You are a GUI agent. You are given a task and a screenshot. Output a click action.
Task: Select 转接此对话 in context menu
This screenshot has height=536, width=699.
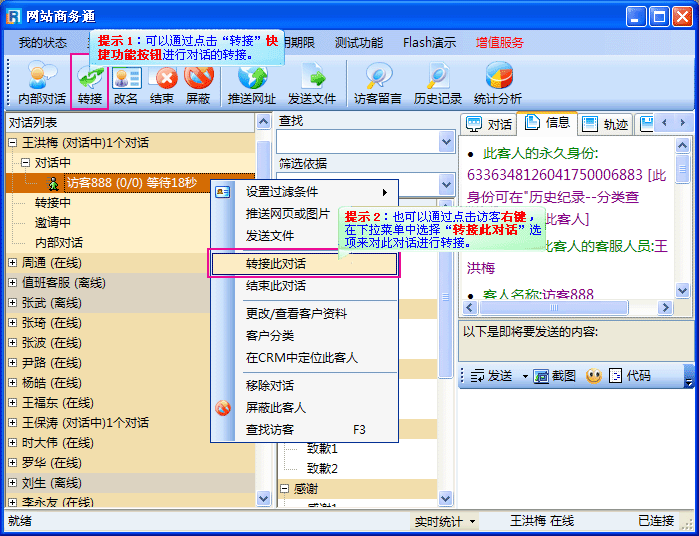tap(304, 264)
